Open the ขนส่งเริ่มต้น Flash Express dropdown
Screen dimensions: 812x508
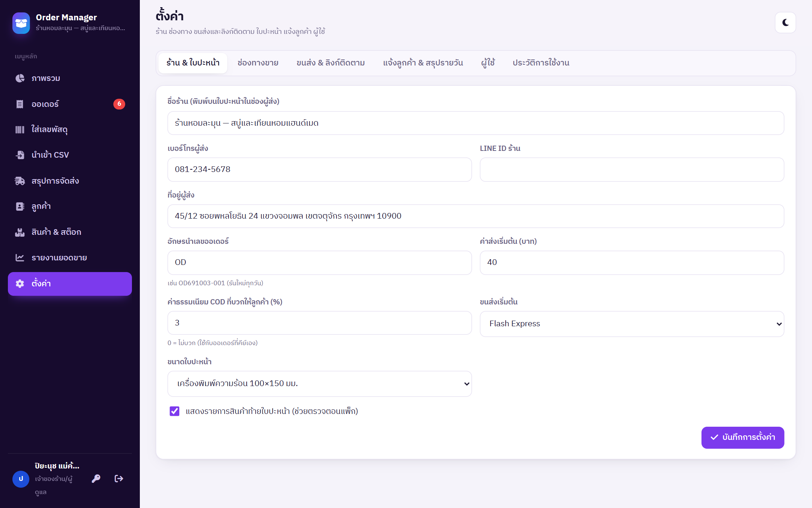click(x=632, y=324)
